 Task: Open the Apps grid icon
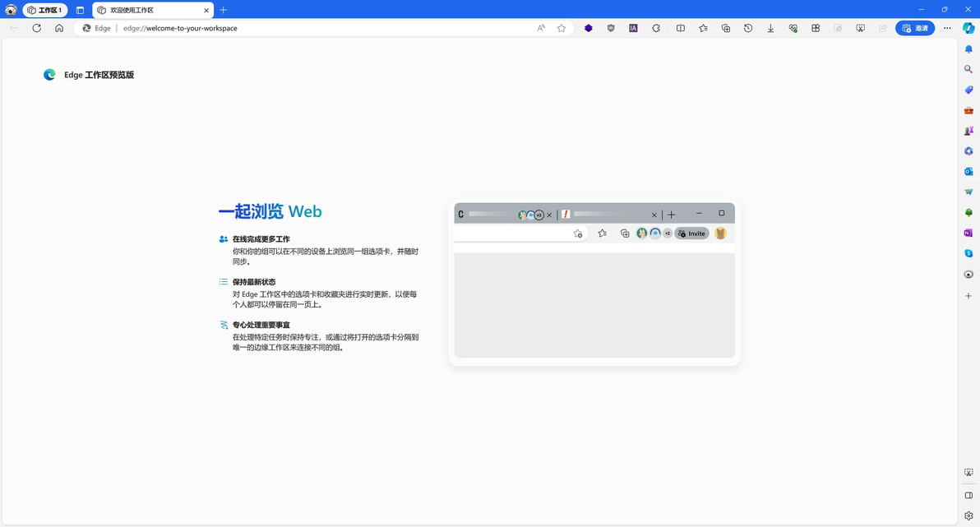pyautogui.click(x=816, y=28)
